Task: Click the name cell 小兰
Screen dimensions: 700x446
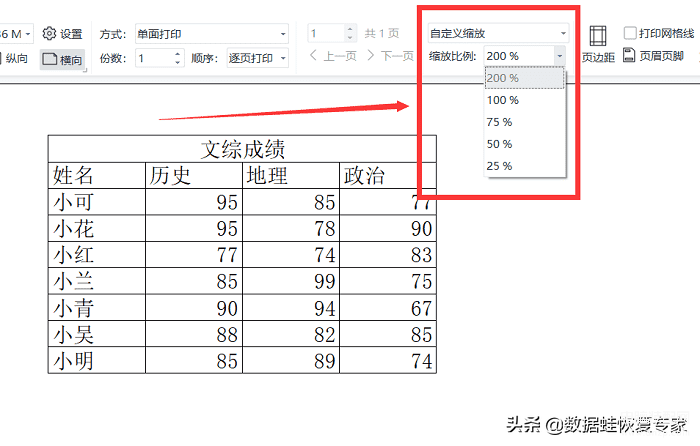Action: [x=97, y=281]
